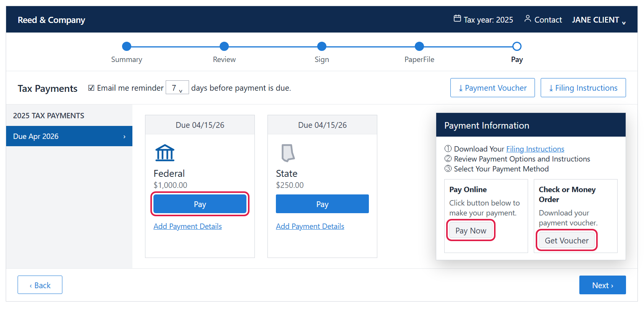Click the State document icon
The image size is (644, 310).
pos(288,153)
